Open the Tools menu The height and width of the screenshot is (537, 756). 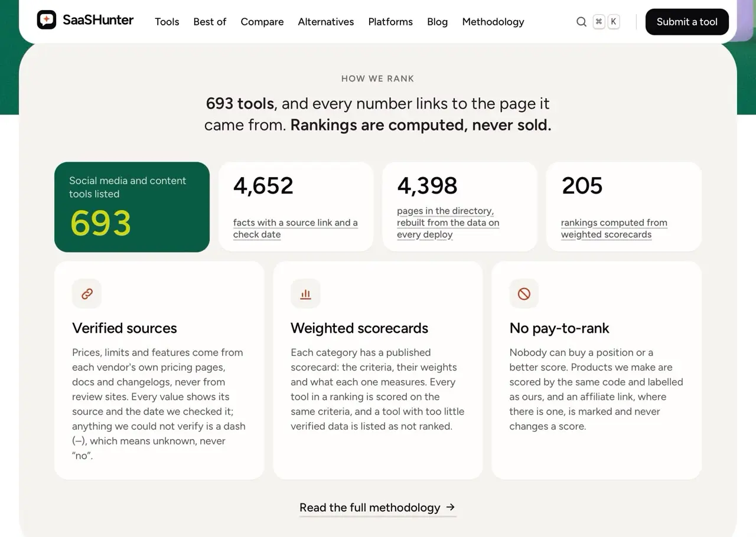167,22
